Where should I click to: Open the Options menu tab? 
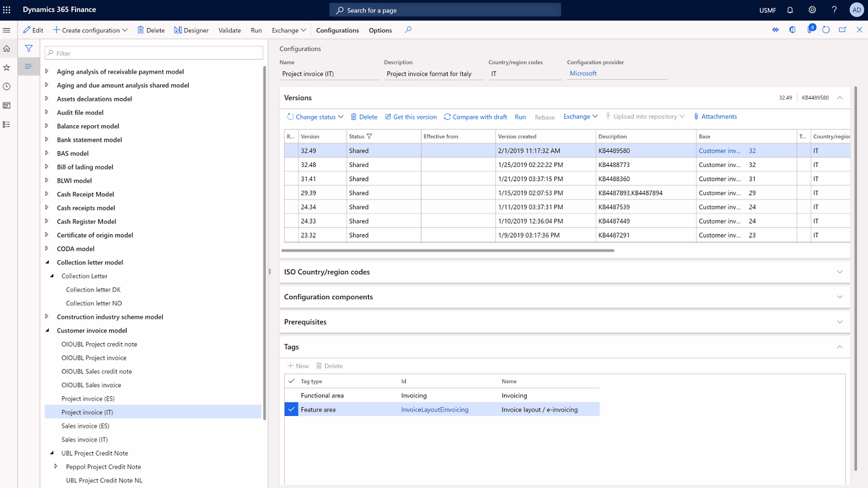[380, 30]
